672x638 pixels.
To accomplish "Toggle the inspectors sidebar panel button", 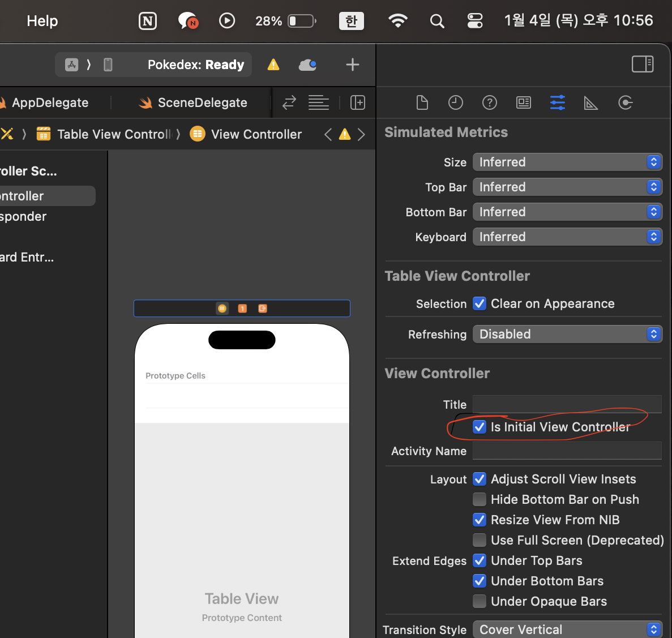I will pos(643,65).
